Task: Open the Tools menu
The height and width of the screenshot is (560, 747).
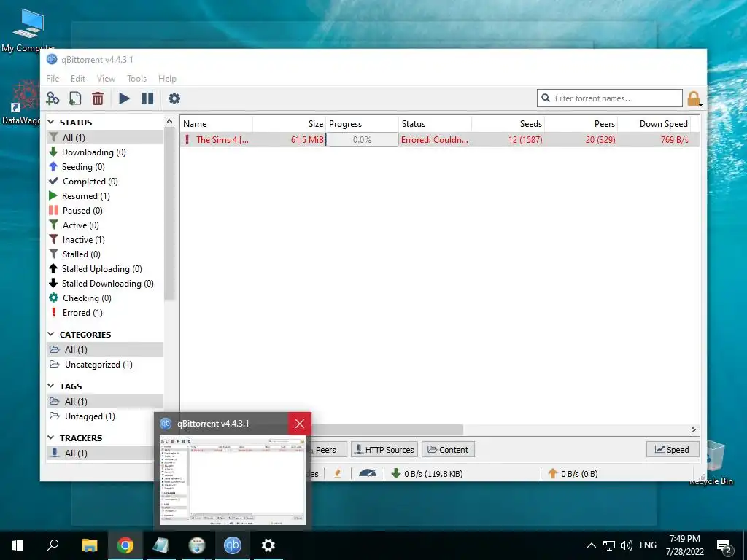Action: coord(136,79)
